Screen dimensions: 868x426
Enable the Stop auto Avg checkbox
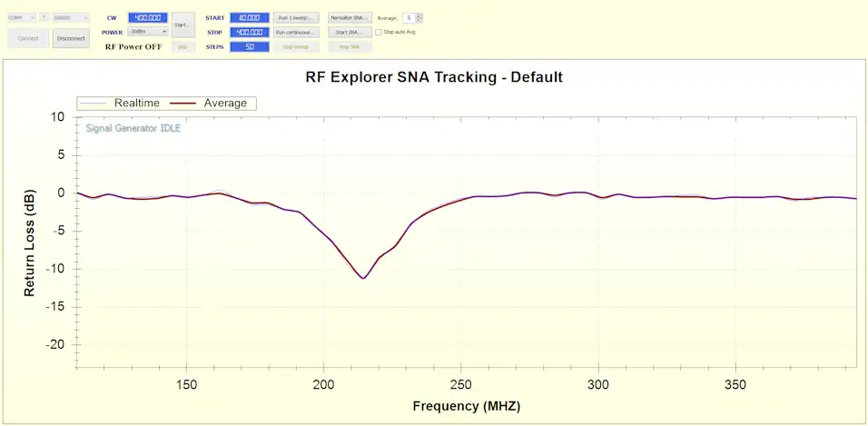click(x=379, y=32)
